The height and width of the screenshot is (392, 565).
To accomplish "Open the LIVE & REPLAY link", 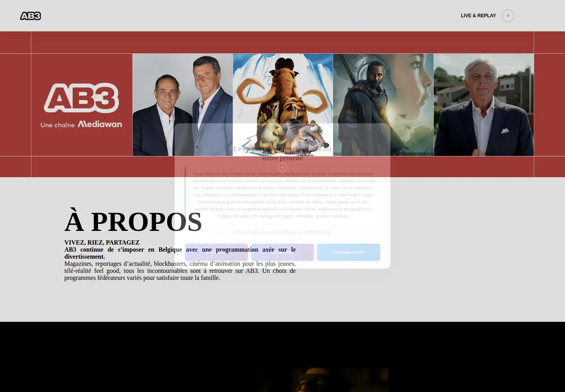I will [478, 16].
